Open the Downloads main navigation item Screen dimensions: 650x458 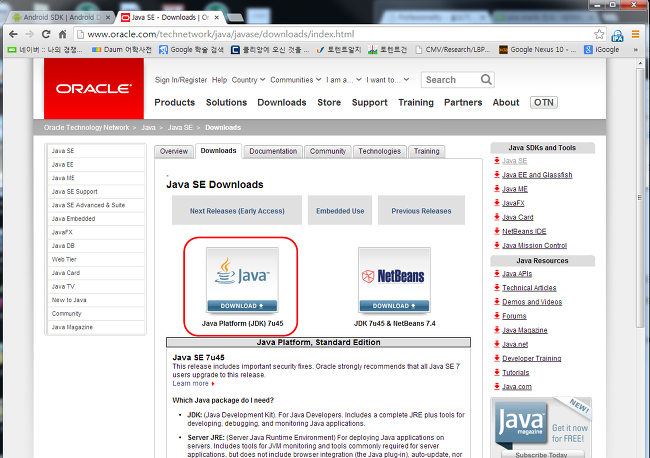point(282,102)
